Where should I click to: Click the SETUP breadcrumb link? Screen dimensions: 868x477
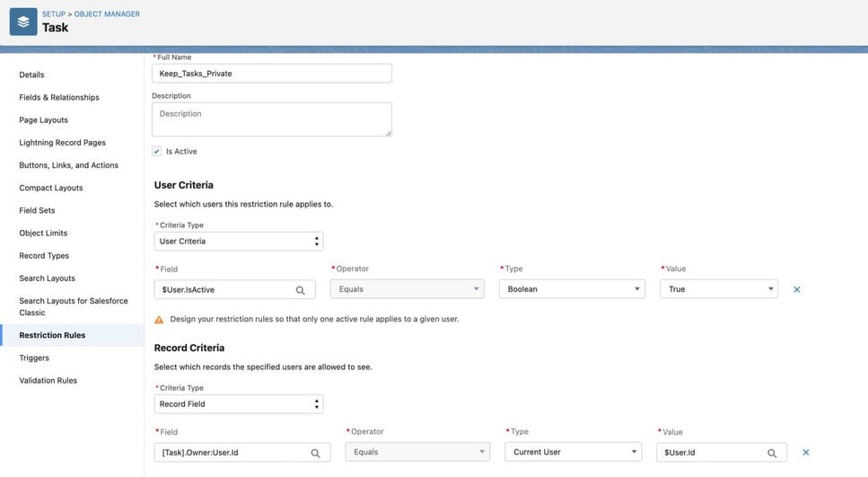pos(53,14)
